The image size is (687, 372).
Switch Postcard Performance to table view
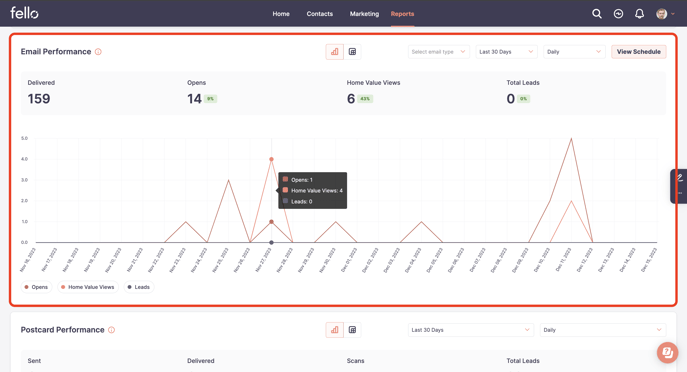[352, 330]
